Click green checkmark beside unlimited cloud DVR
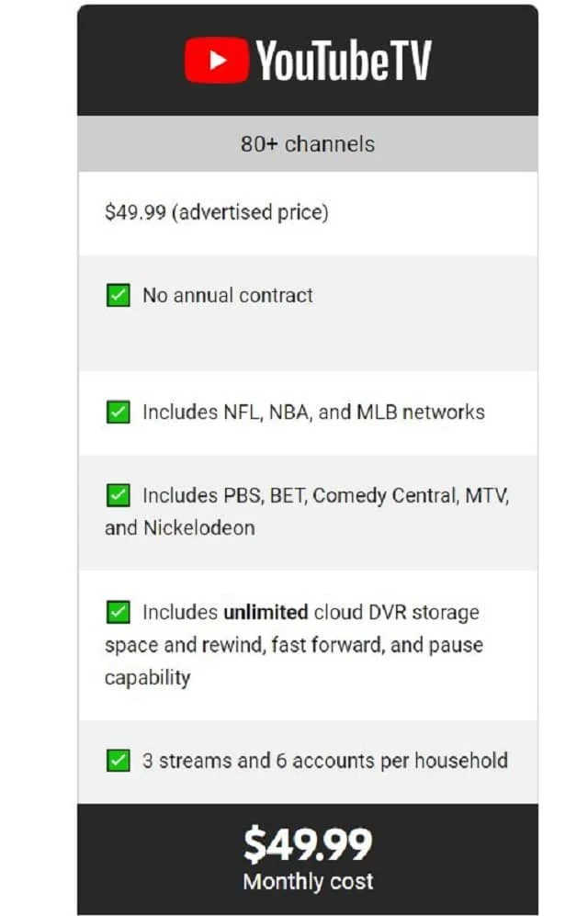The image size is (588, 916). [118, 612]
